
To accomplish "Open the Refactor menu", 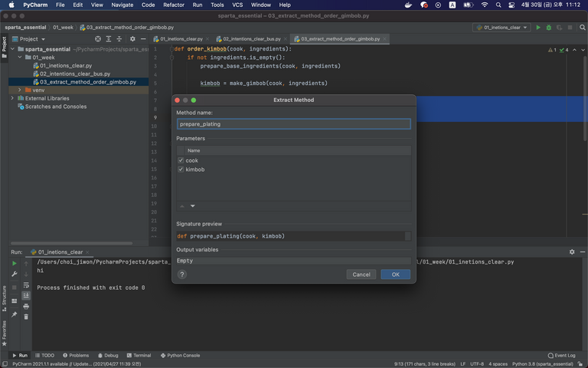I will (174, 5).
